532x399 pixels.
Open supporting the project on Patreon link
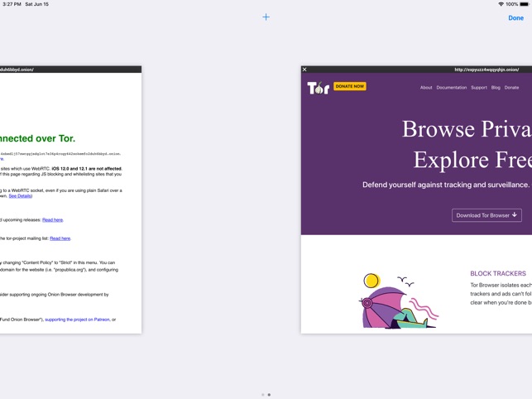coord(77,320)
